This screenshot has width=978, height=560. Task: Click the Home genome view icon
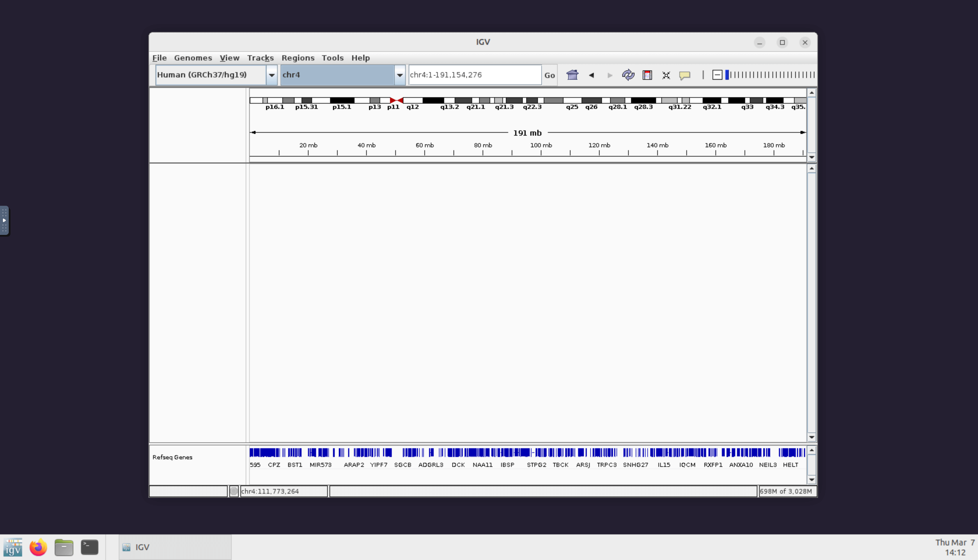tap(572, 75)
